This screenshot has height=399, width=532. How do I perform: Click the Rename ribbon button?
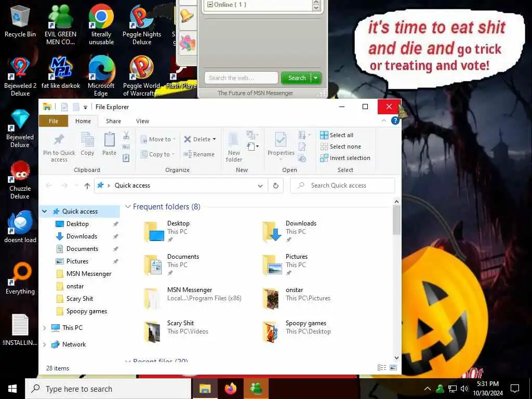pyautogui.click(x=199, y=154)
